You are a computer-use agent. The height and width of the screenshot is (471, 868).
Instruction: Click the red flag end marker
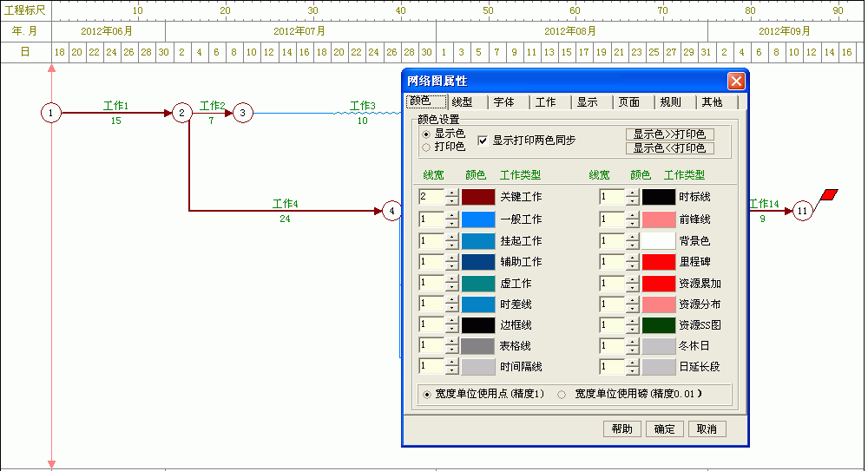[x=829, y=194]
